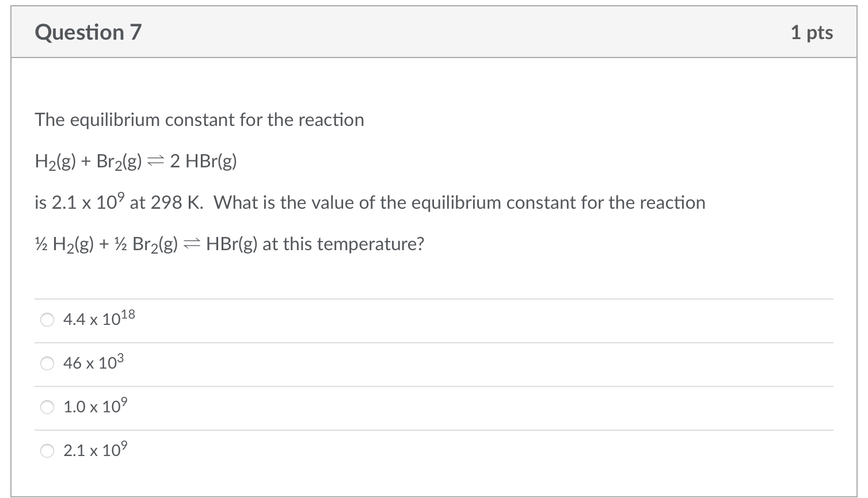Click the 1.0 x 10^9 answer label
Image resolution: width=868 pixels, height=498 pixels.
pos(96,406)
